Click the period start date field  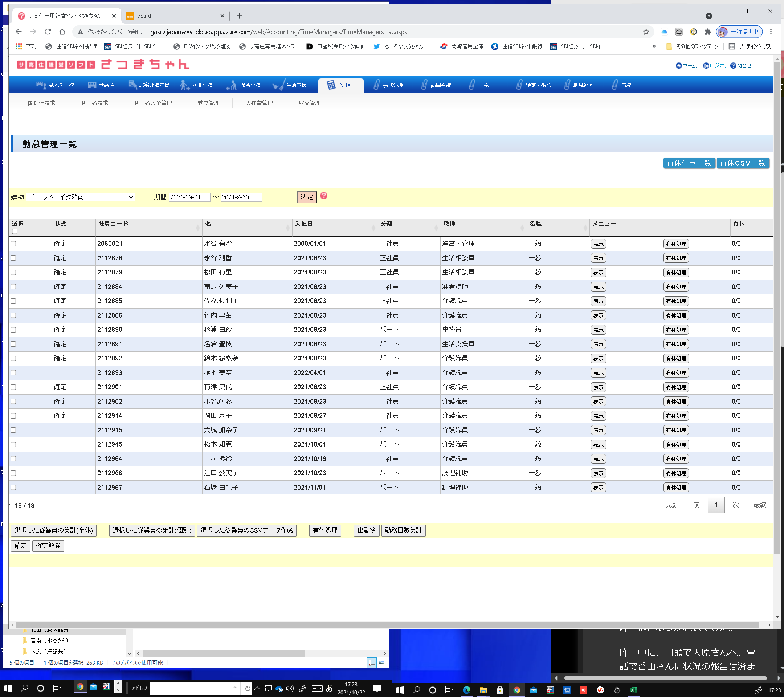(189, 197)
